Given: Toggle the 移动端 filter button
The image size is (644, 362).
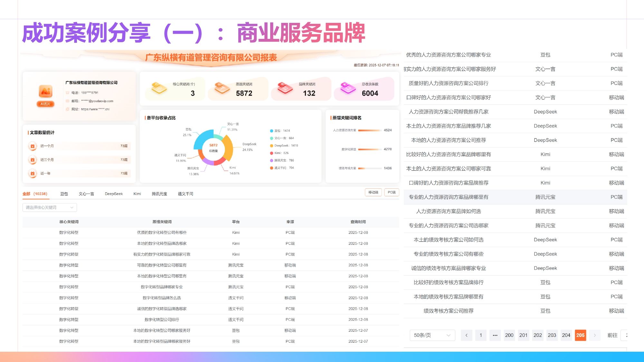Looking at the screenshot, I should 373,192.
